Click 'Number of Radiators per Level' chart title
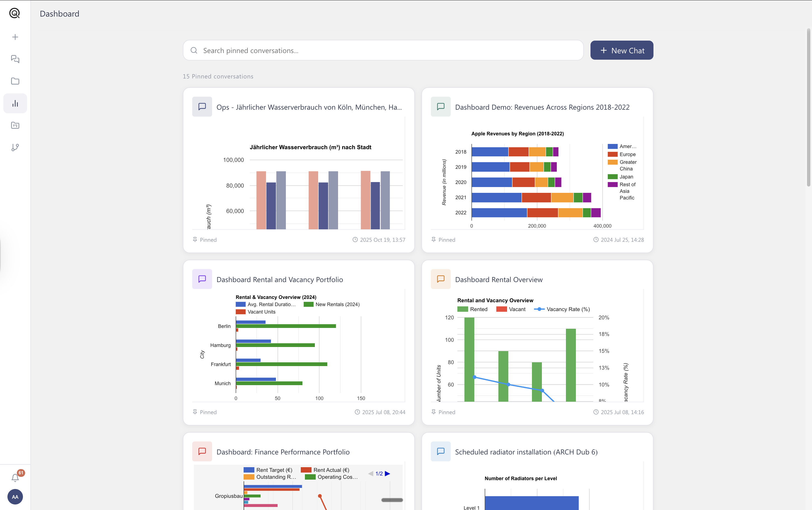Screen dimensions: 812x510 [521, 478]
